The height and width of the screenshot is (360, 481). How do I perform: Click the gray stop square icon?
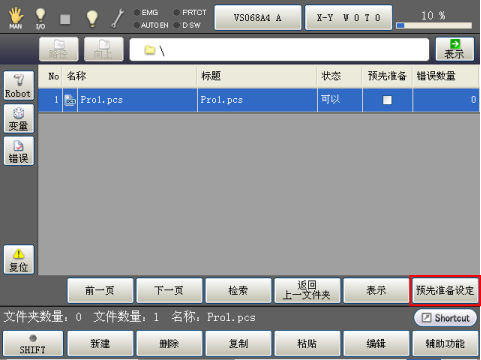click(65, 19)
